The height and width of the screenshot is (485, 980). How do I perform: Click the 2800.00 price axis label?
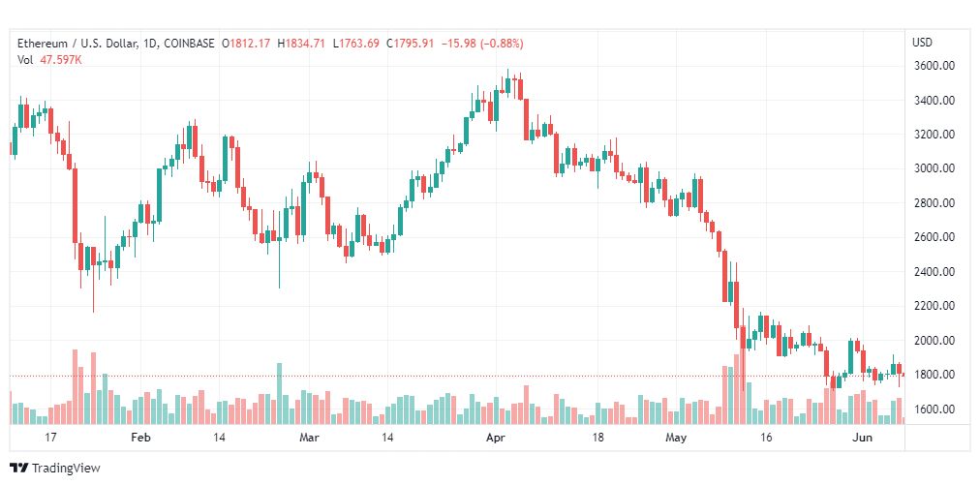[936, 203]
